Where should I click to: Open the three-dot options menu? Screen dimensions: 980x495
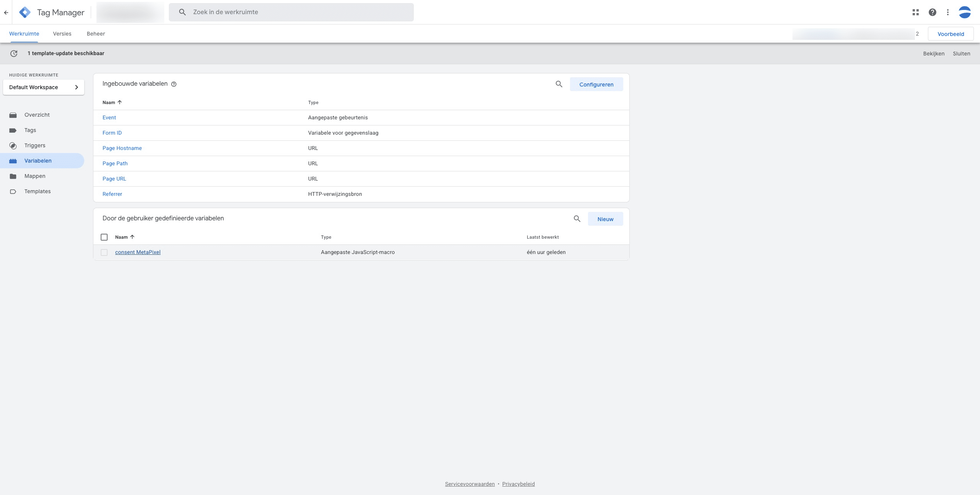click(x=948, y=12)
